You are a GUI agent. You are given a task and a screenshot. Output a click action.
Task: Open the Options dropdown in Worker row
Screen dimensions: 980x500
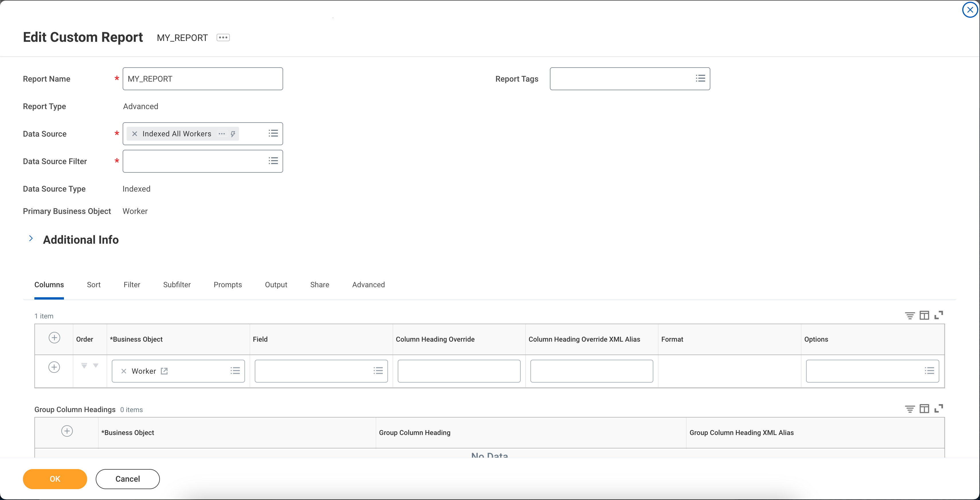coord(929,371)
